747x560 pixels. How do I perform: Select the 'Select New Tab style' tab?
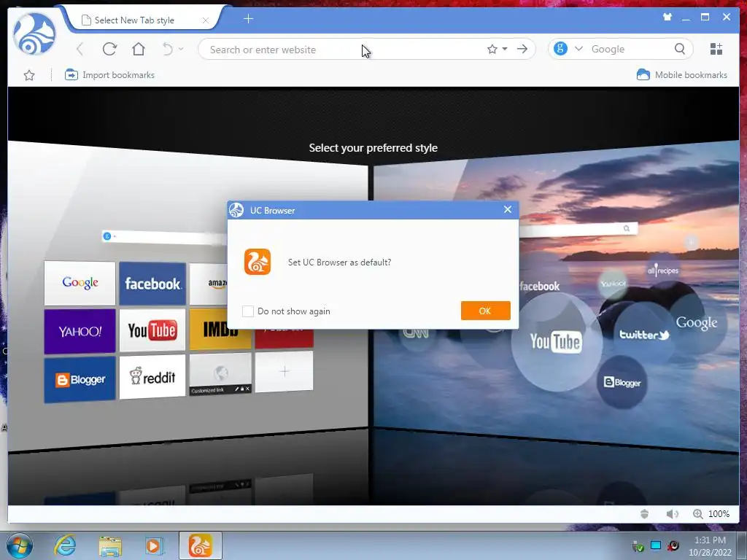143,20
